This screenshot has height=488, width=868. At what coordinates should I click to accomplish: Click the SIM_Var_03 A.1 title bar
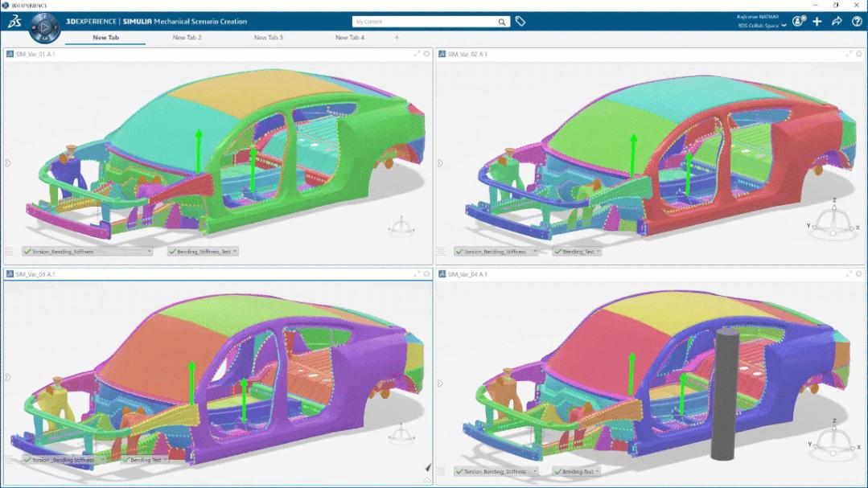[x=48, y=273]
